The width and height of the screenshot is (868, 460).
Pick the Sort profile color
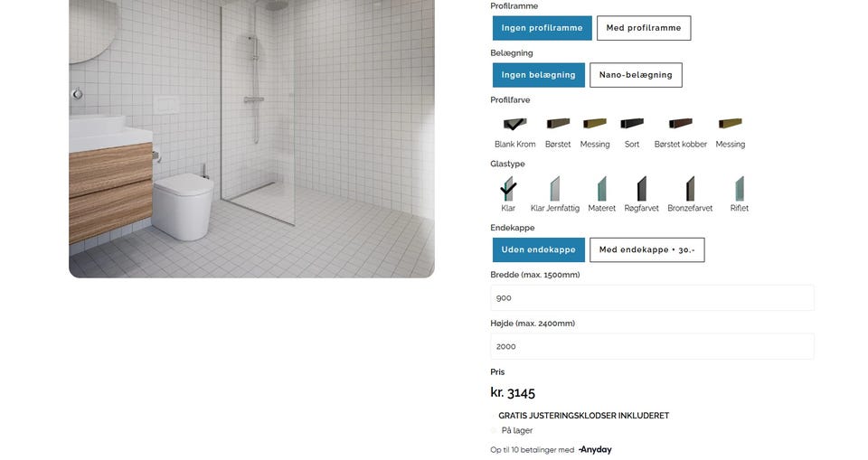tap(632, 124)
